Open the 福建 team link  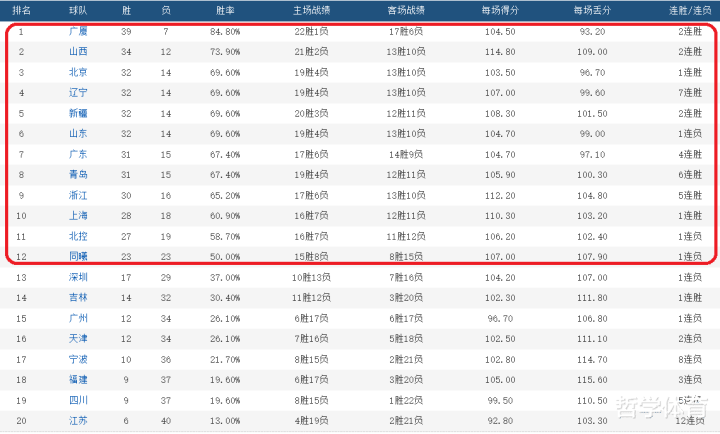(x=78, y=380)
